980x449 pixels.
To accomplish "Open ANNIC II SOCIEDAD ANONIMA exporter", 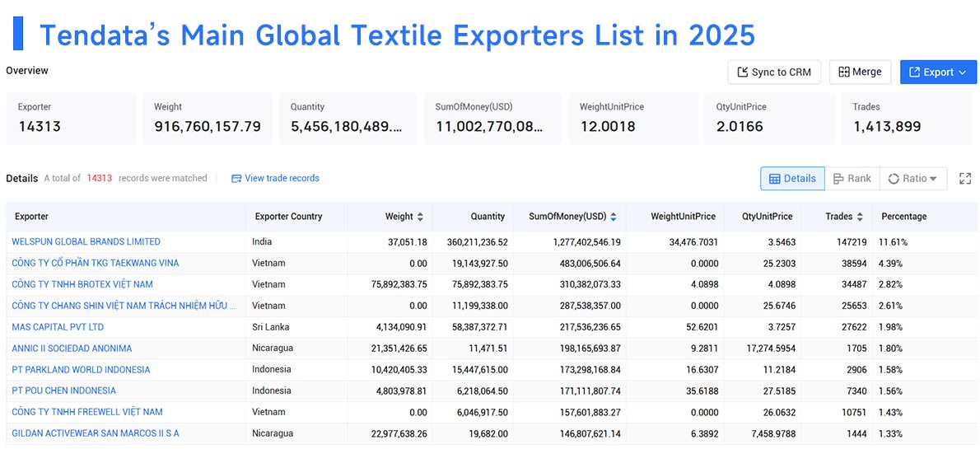I will point(72,348).
